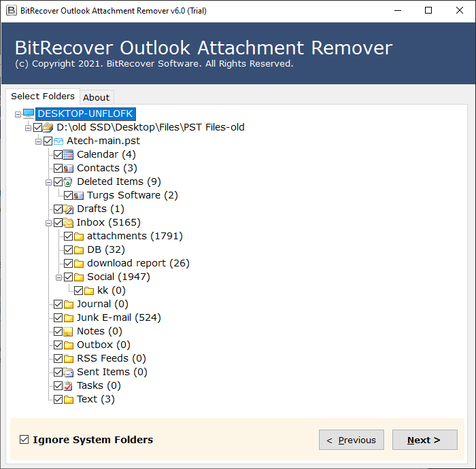Select the 'Journal (0)' row text
This screenshot has width=476, height=469.
tap(102, 304)
